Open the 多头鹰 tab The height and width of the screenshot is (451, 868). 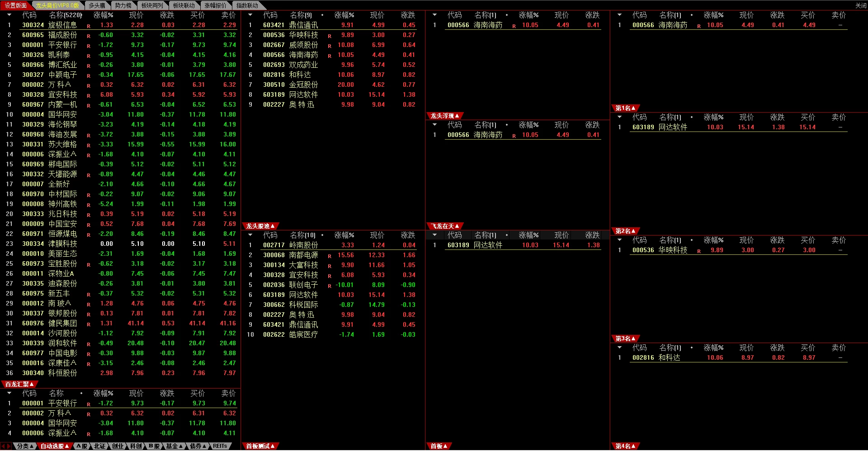(x=97, y=5)
